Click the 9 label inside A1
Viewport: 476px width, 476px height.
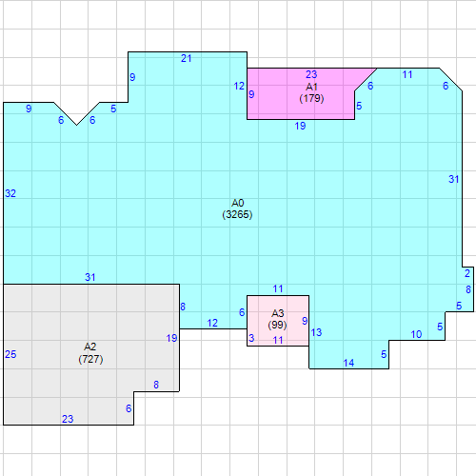(251, 94)
